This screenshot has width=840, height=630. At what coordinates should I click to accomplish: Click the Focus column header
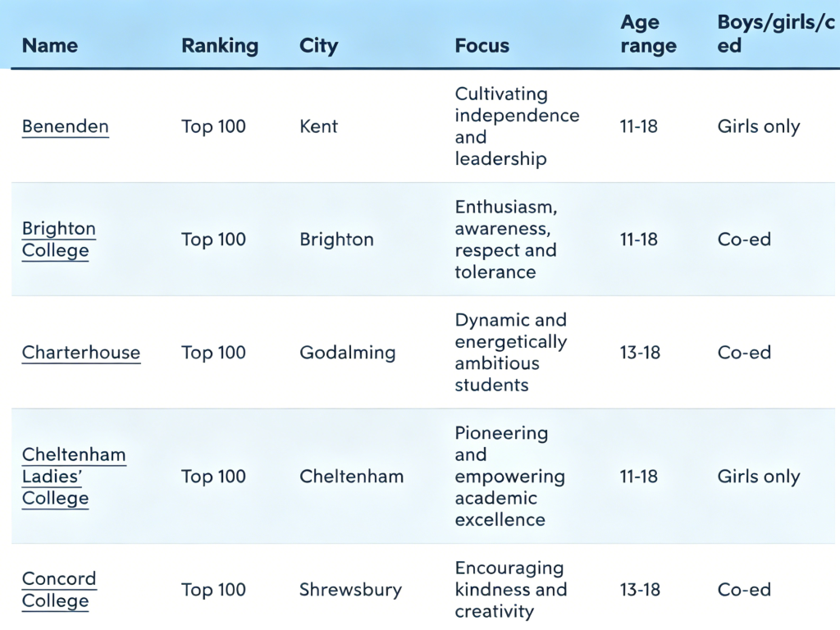point(482,45)
